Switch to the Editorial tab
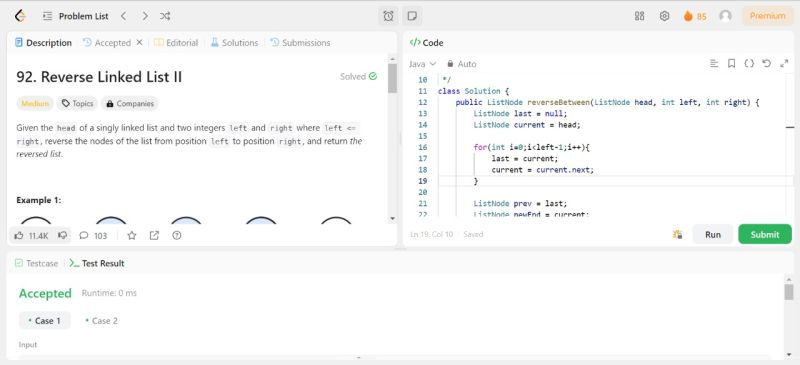Viewport: 800px width, 365px height. pos(176,43)
